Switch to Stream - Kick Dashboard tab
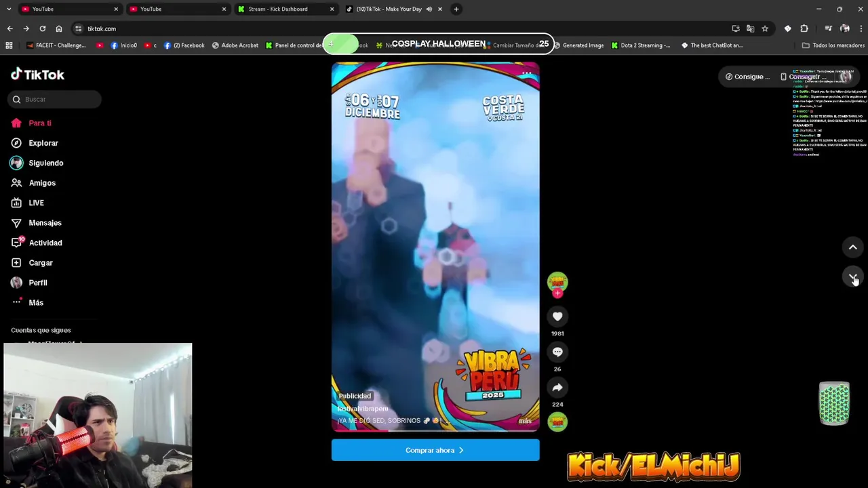This screenshot has width=868, height=488. point(285,9)
